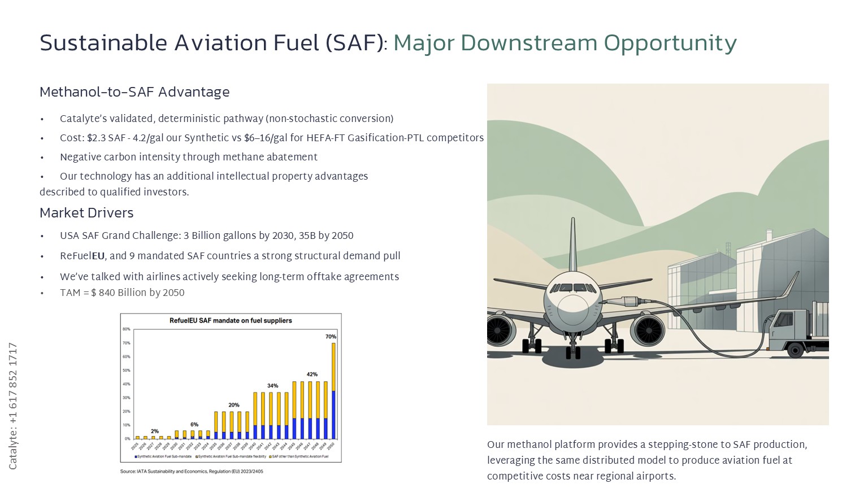Click the 'Major Downstream Opportunity' title text
The width and height of the screenshot is (868, 488).
[x=565, y=43]
